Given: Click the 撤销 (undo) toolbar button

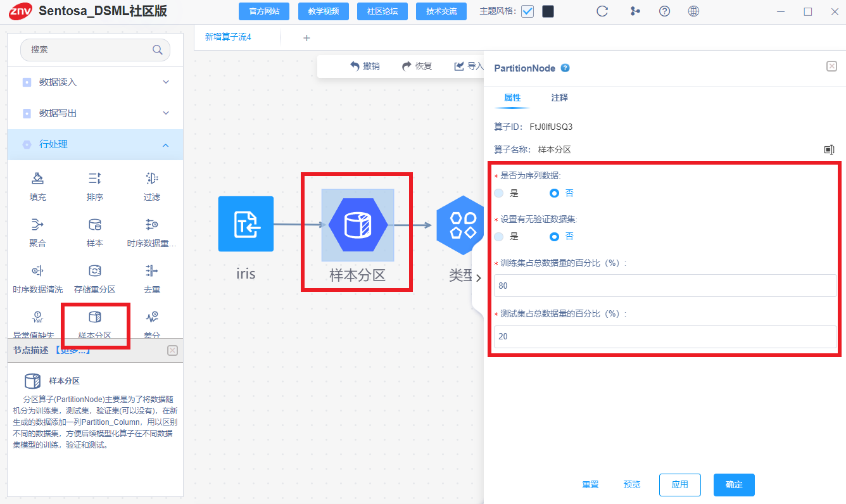Looking at the screenshot, I should (x=365, y=66).
